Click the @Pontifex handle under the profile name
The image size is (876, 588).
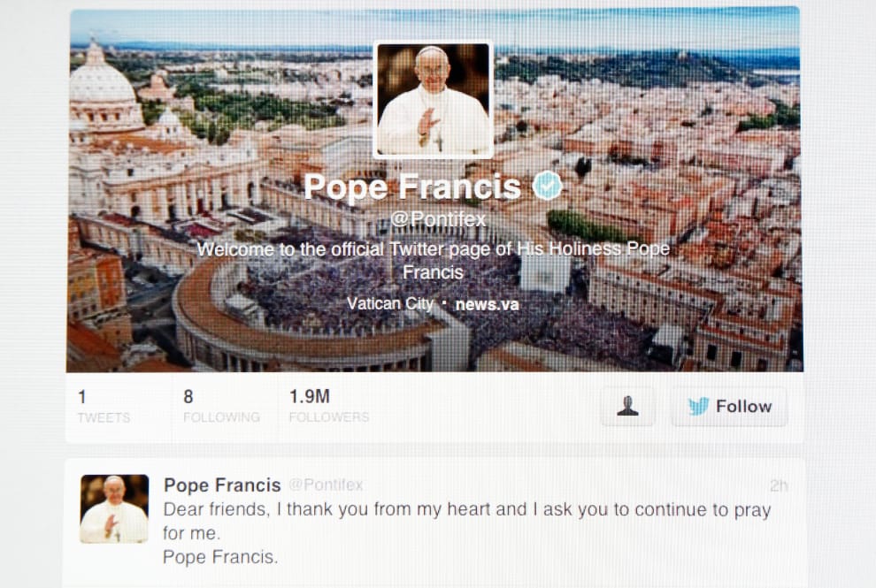[x=438, y=219]
